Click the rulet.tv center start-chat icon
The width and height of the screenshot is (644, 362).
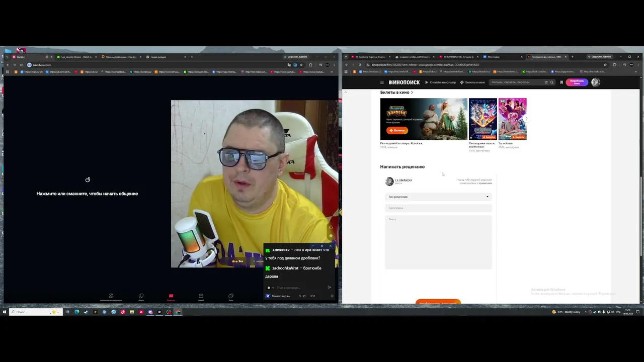coord(88,179)
